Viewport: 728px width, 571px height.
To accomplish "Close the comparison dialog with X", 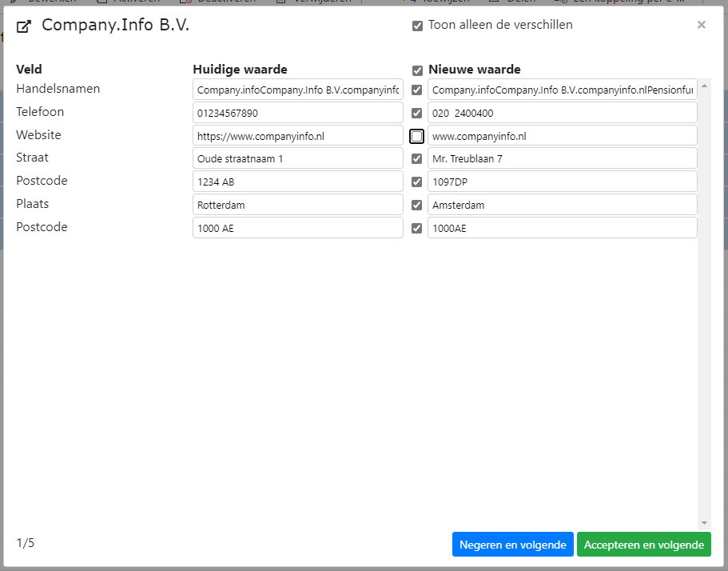I will 701,25.
